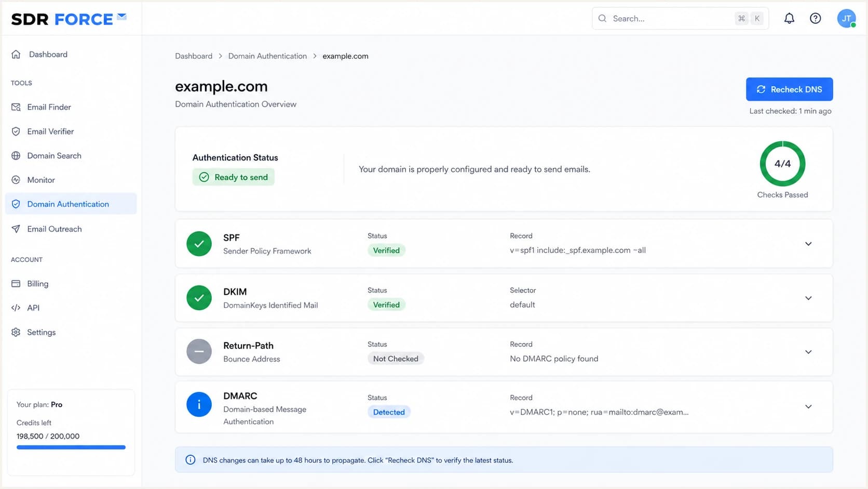Image resolution: width=868 pixels, height=489 pixels.
Task: Click the SPF green checkmark icon
Action: click(199, 244)
